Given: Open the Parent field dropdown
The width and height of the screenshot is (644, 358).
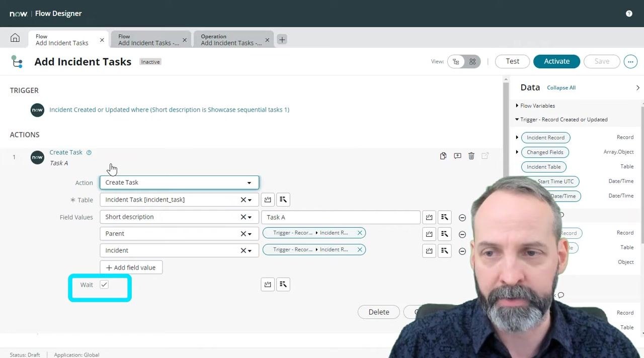Looking at the screenshot, I should coord(250,234).
